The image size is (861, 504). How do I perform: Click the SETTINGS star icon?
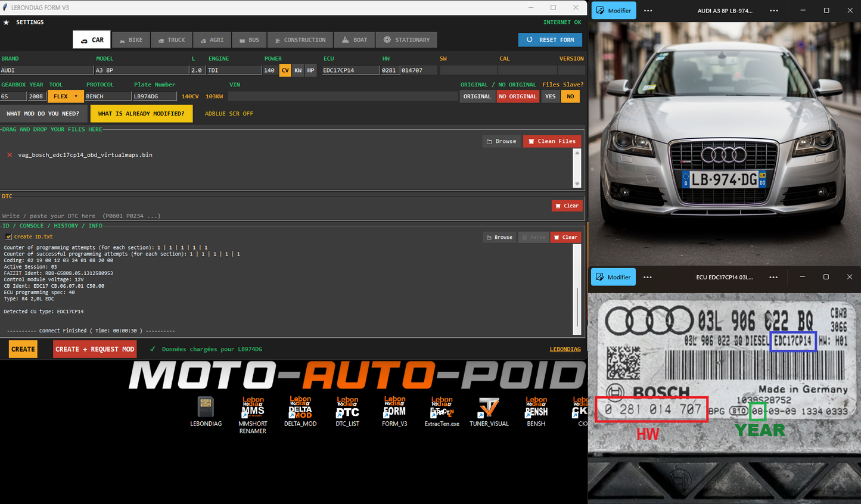click(x=7, y=22)
